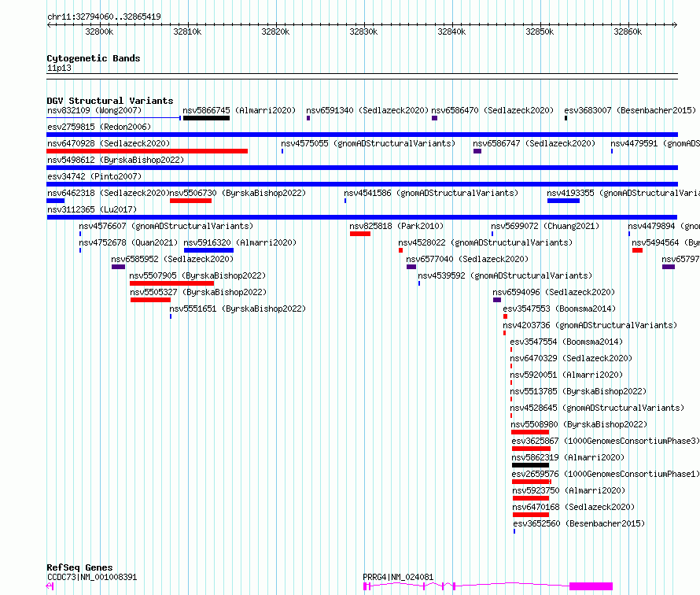Click the Cytogenetic Bands track title
This screenshot has width=700, height=595.
click(94, 58)
